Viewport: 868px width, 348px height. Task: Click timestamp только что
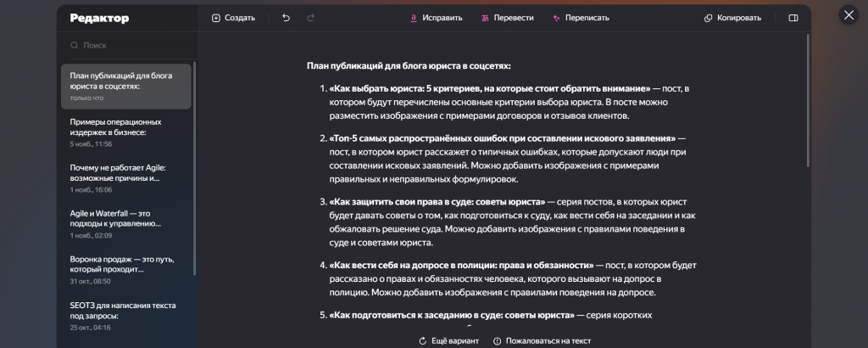pyautogui.click(x=86, y=98)
